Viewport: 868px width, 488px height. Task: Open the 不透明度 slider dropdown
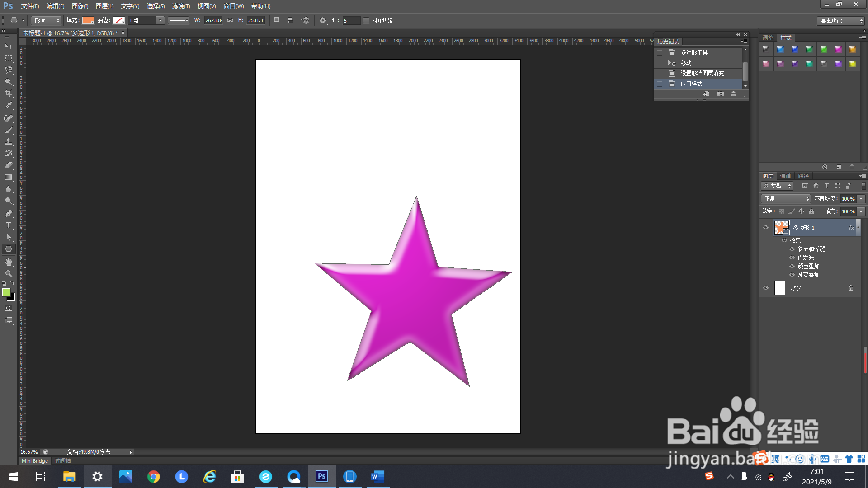coord(861,199)
